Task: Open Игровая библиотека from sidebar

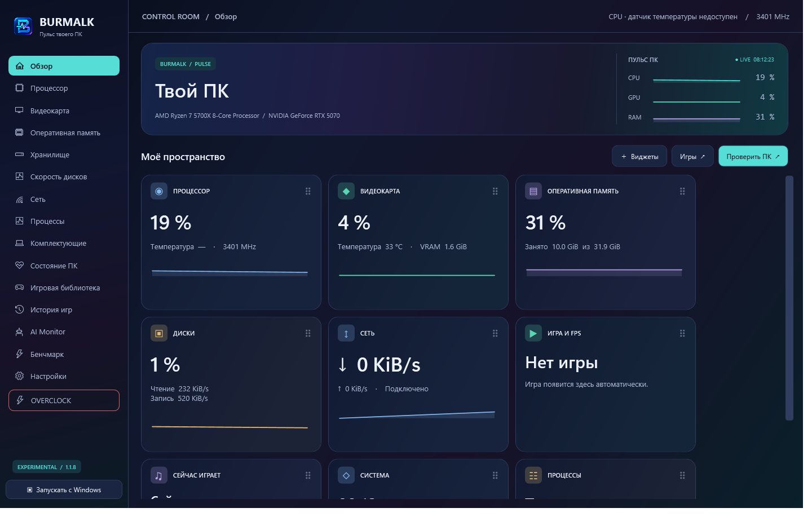Action: click(x=64, y=288)
